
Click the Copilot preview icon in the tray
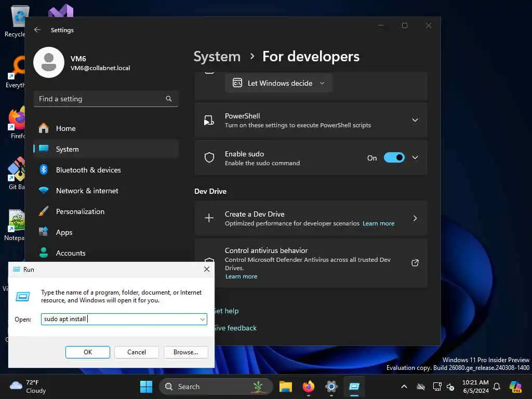515,387
